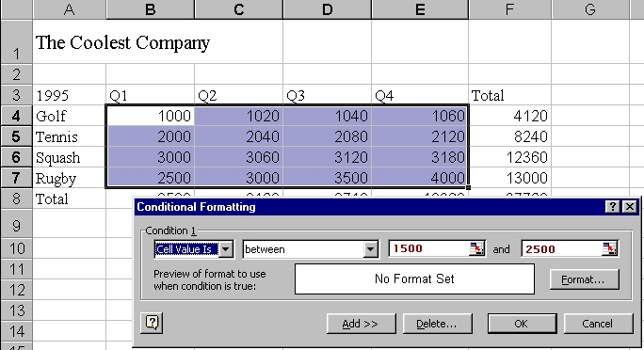Select row 7 header

(x=16, y=178)
